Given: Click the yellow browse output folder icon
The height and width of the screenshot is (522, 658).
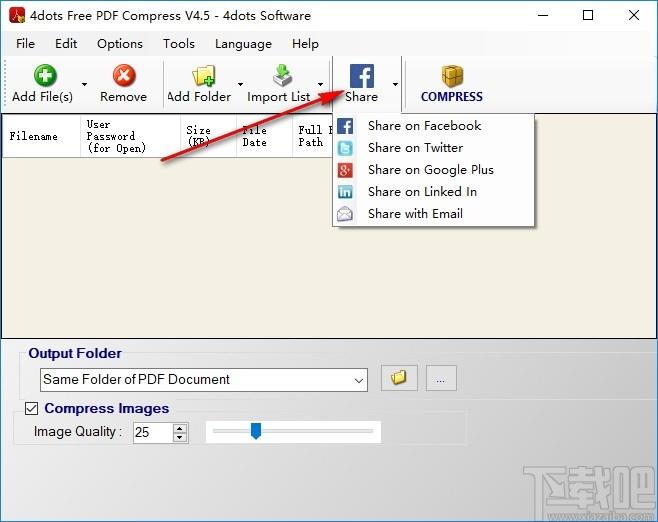Looking at the screenshot, I should click(399, 379).
